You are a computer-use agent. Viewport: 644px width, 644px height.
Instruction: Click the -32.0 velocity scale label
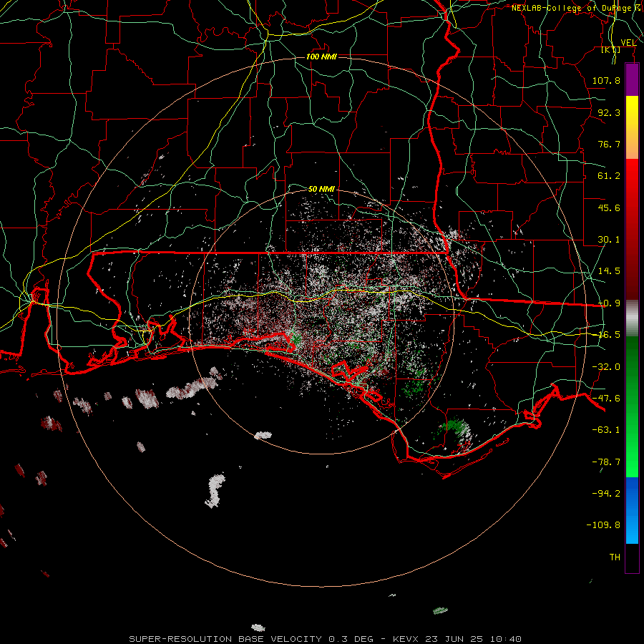(606, 367)
